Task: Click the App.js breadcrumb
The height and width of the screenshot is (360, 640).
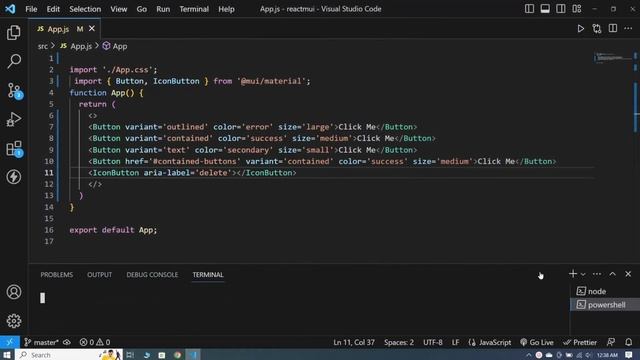Action: point(76,46)
